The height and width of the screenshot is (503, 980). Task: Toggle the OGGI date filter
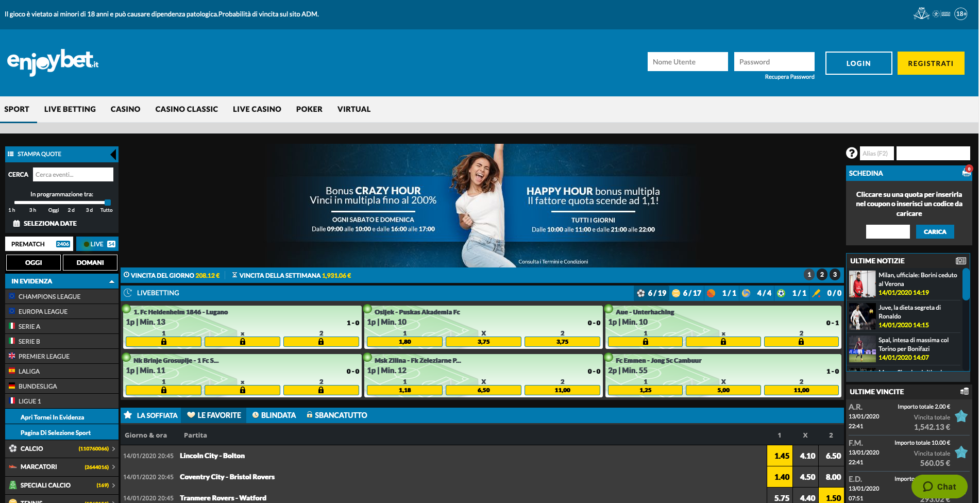coord(33,262)
